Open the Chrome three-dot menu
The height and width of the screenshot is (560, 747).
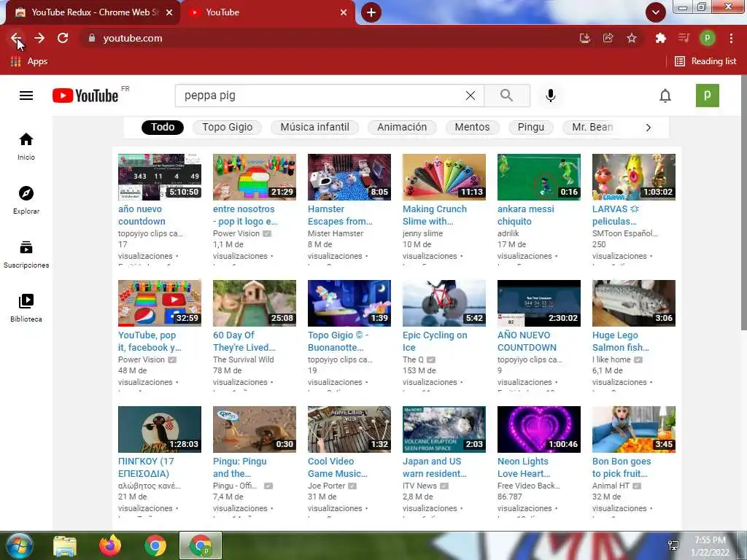tap(731, 38)
